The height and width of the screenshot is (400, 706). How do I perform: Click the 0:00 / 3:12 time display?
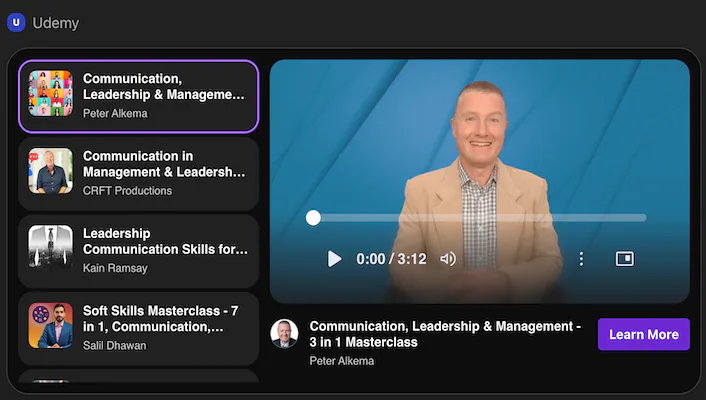[391, 259]
